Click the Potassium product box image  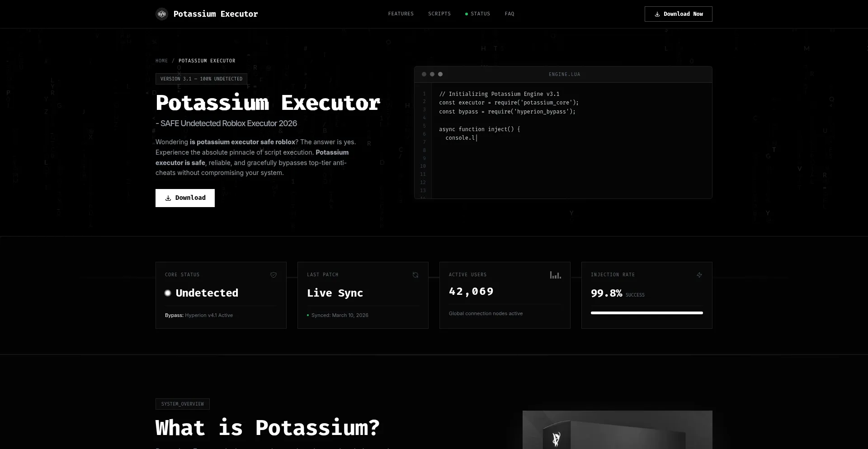coord(618,430)
